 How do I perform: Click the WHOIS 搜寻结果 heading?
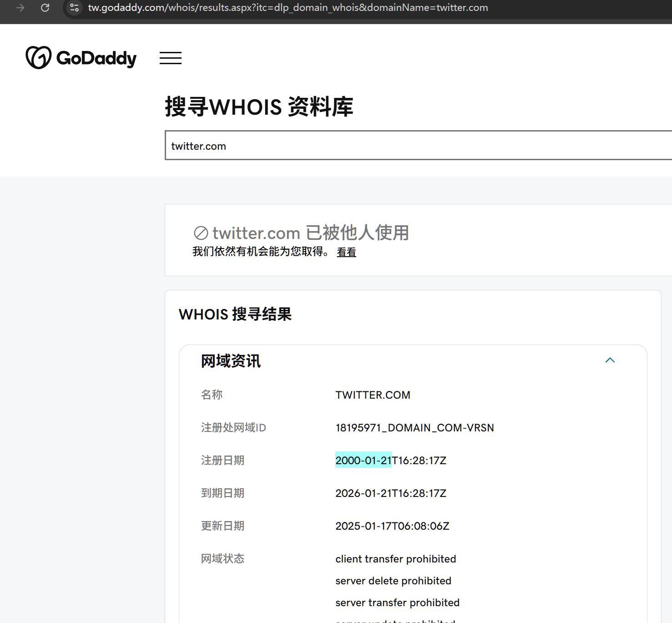coord(235,314)
